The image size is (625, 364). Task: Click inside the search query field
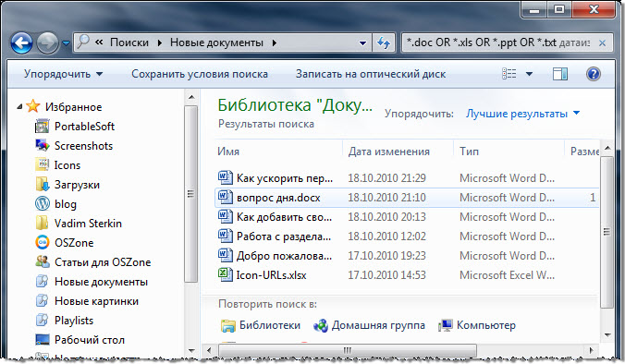point(498,42)
